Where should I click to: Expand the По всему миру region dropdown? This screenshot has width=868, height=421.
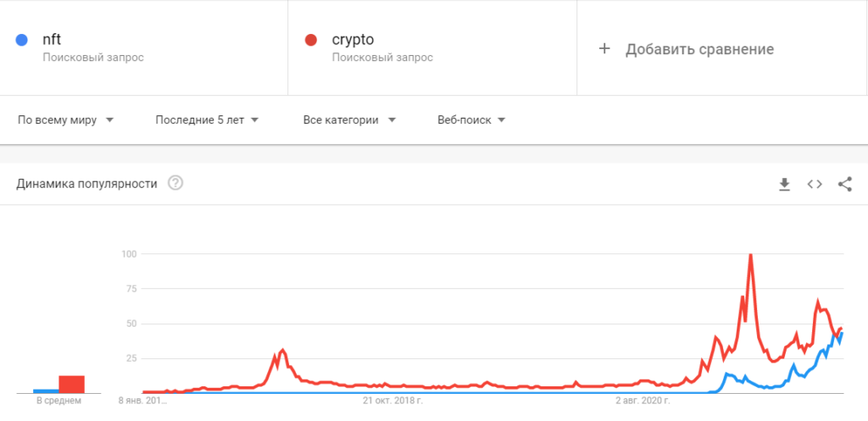pyautogui.click(x=66, y=120)
